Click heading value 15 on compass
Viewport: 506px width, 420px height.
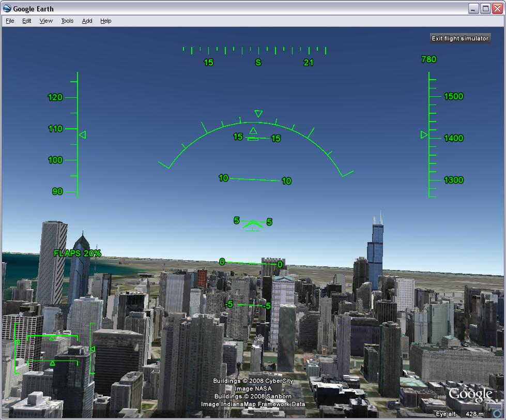tap(209, 62)
